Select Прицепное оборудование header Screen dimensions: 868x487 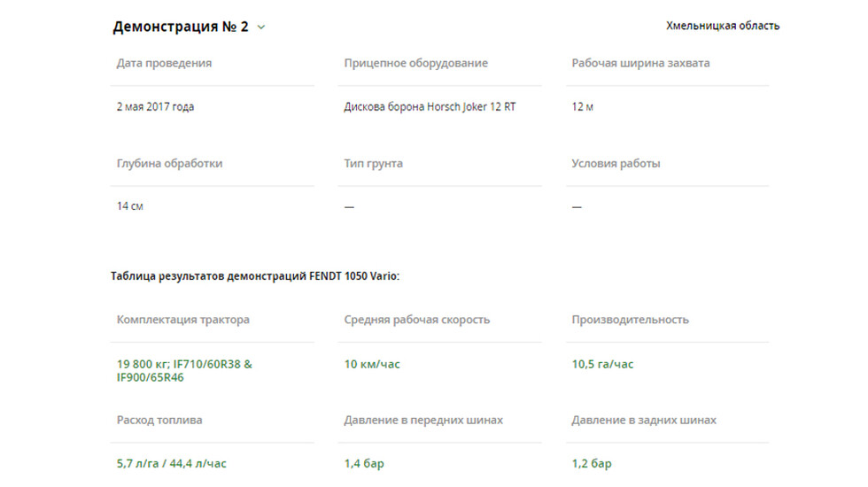coord(415,63)
